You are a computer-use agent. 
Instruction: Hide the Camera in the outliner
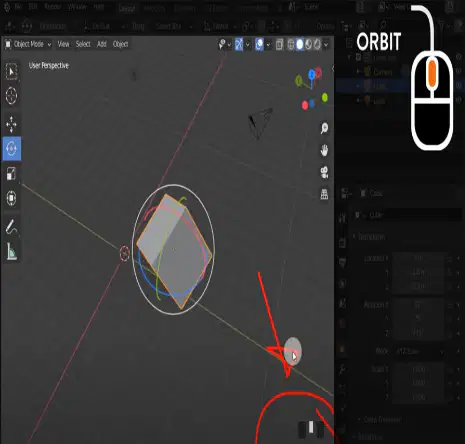[x=459, y=72]
